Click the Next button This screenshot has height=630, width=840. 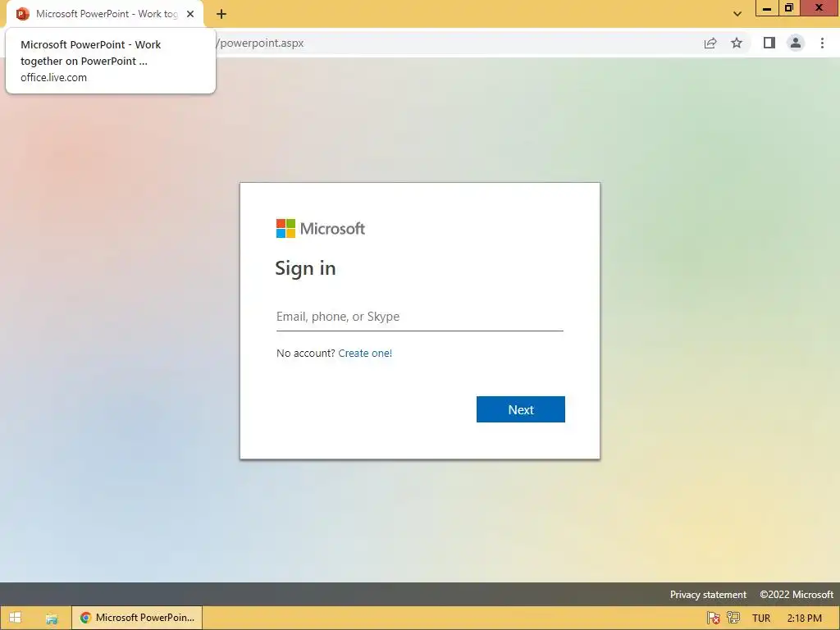pos(521,409)
